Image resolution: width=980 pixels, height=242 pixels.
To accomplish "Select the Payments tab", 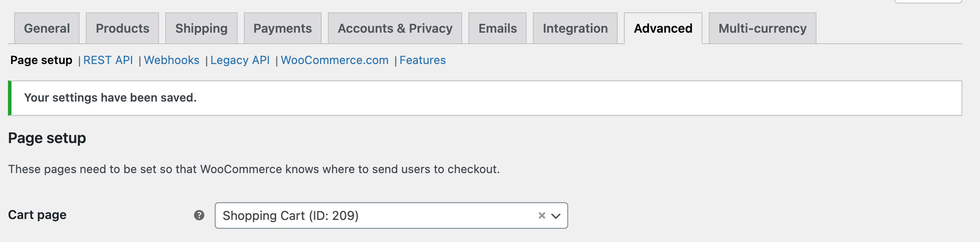I will [x=283, y=28].
